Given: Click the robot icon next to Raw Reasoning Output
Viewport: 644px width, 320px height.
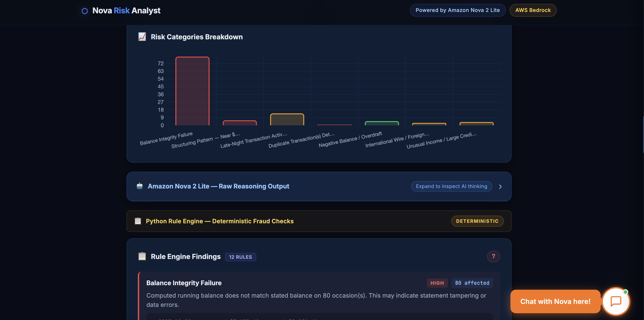Looking at the screenshot, I should pyautogui.click(x=139, y=186).
